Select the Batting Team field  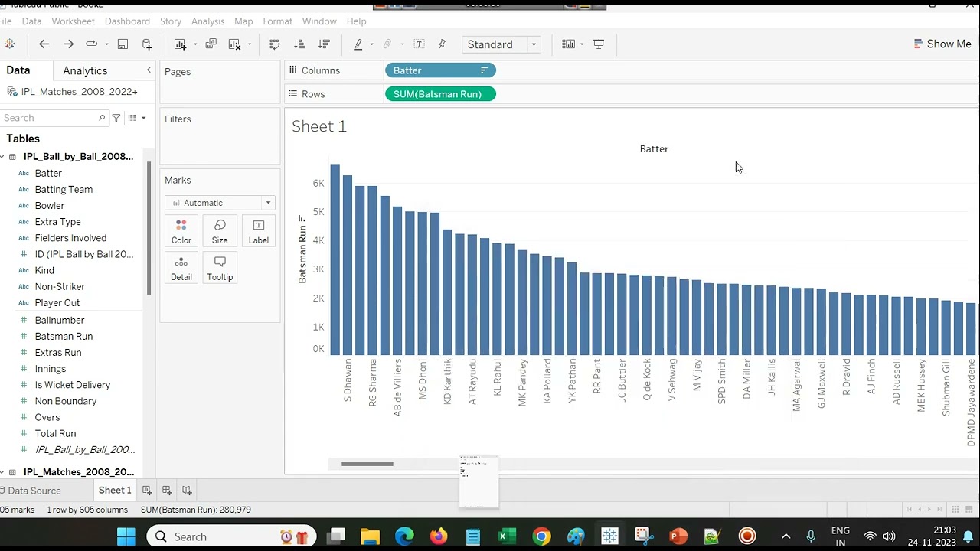coord(64,189)
